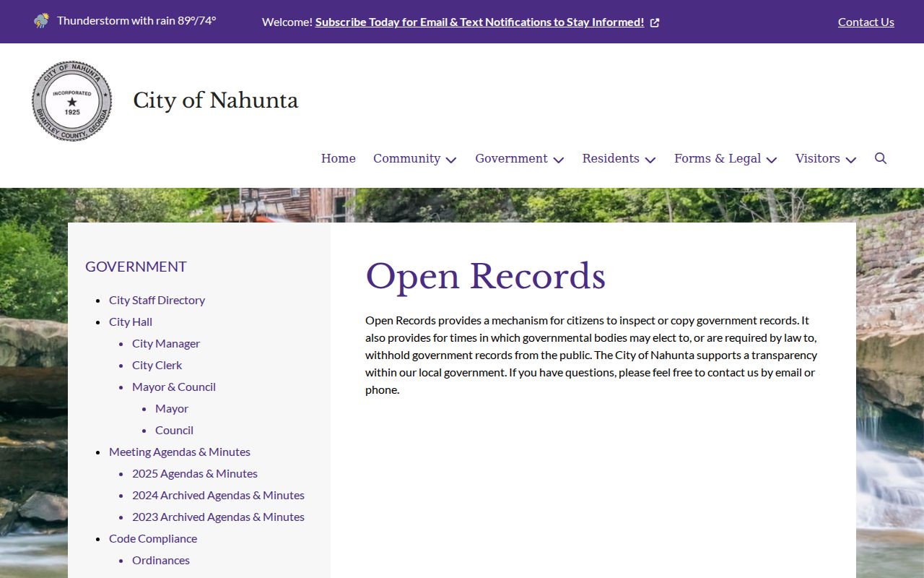
Task: Expand the Government menu chevron
Action: click(559, 160)
